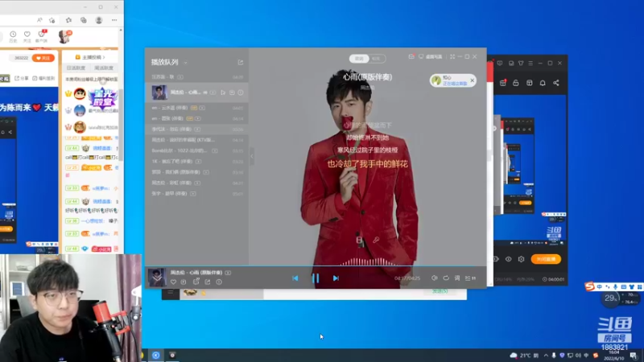Open browser favorites star icon
Screen dimensions: 644x362
tap(68, 20)
